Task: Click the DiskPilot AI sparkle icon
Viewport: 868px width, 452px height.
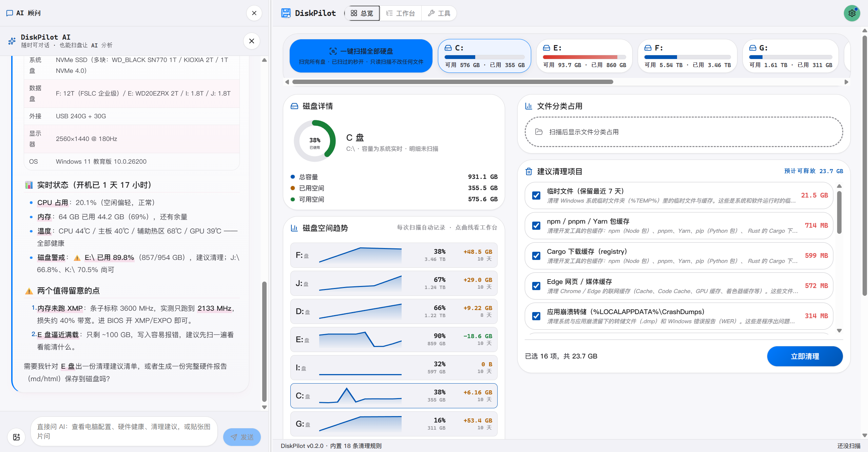Action: coord(12,41)
